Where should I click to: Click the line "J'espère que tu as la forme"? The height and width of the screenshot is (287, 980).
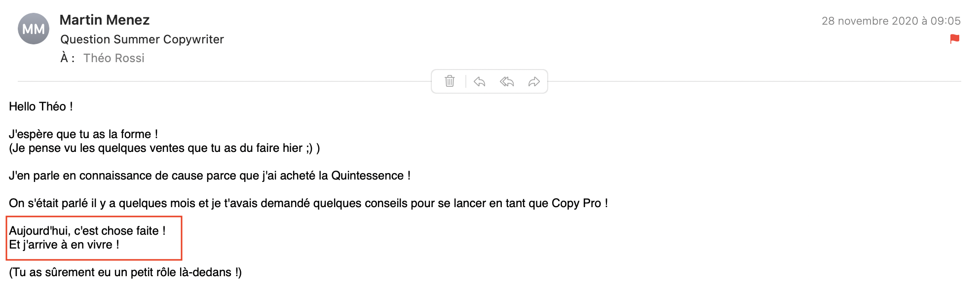point(83,134)
